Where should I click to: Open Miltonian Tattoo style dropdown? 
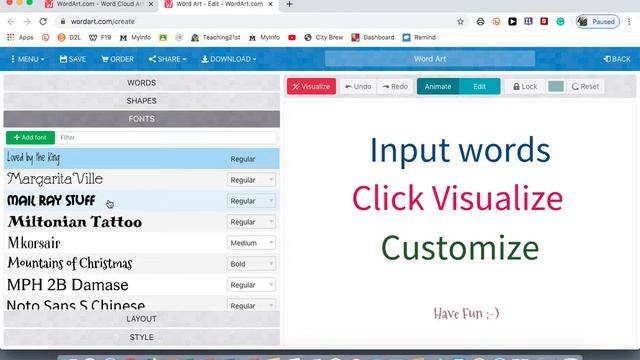(251, 222)
